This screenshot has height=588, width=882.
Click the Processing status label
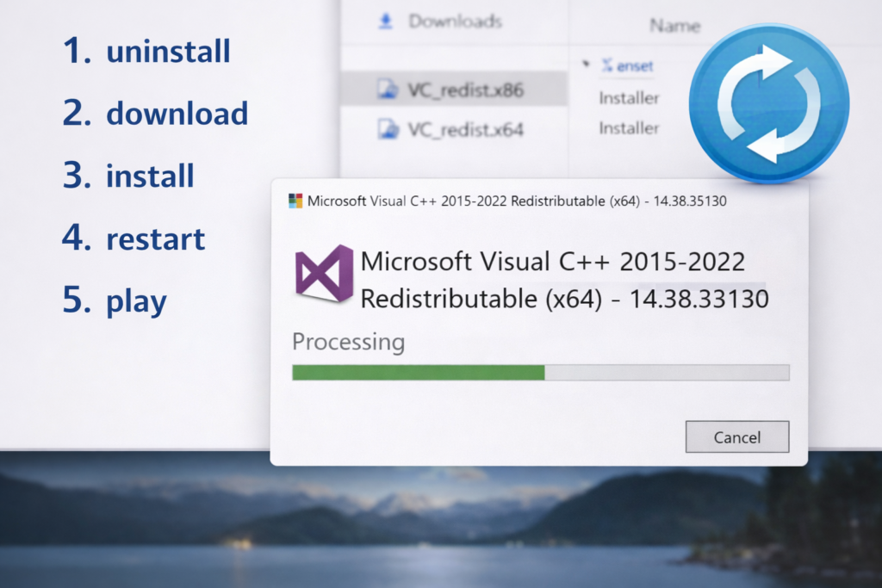(348, 342)
